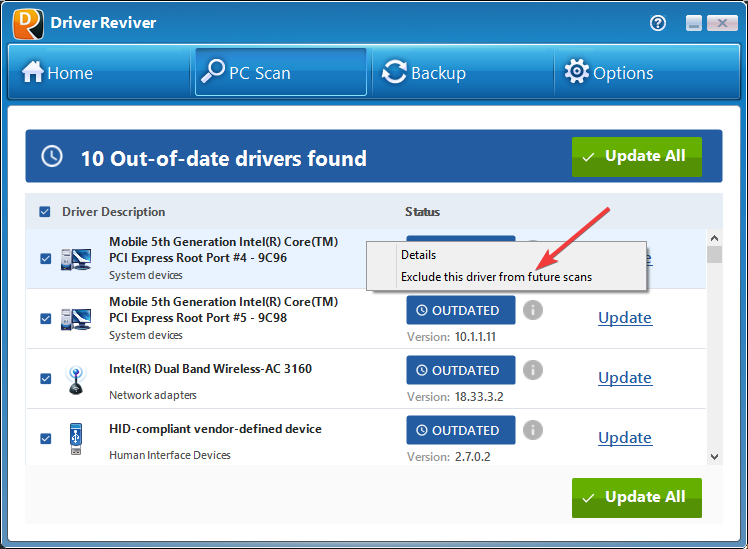The height and width of the screenshot is (549, 748).
Task: Uncheck the Root Port #4 - 9C96 checkbox
Action: (45, 259)
